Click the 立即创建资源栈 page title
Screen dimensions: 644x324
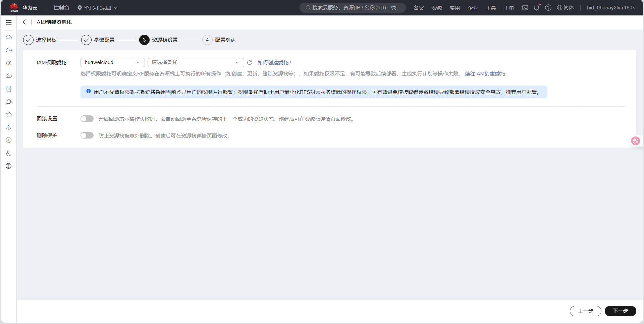point(54,22)
